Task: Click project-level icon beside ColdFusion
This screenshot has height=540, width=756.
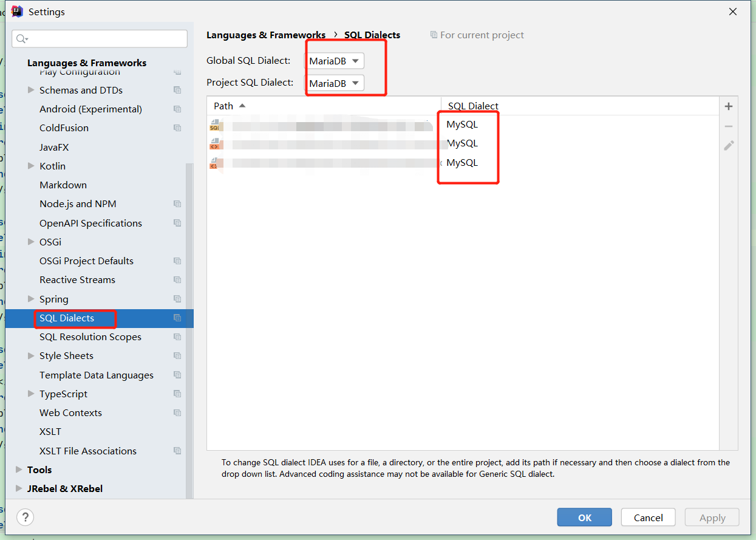Action: (x=177, y=128)
